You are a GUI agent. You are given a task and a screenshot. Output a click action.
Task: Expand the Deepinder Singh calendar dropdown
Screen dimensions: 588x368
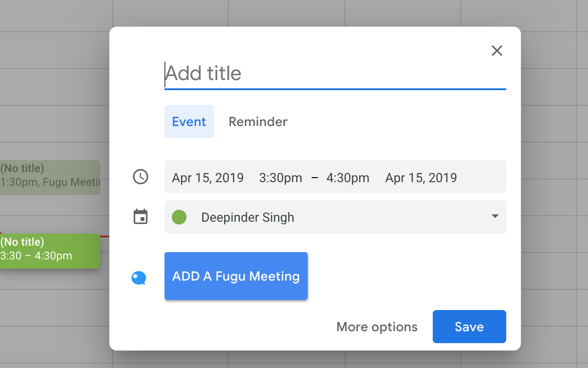(x=495, y=216)
